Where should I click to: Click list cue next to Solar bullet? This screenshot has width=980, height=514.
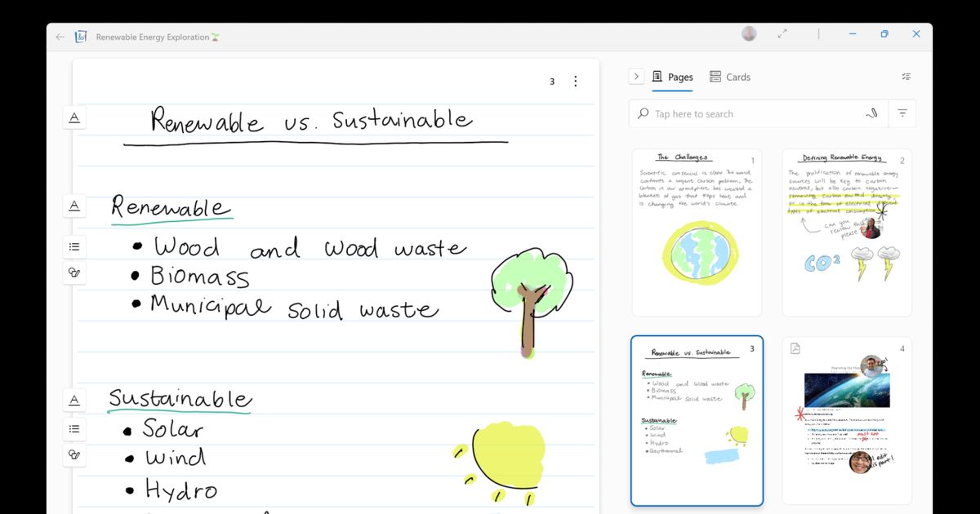pos(74,428)
